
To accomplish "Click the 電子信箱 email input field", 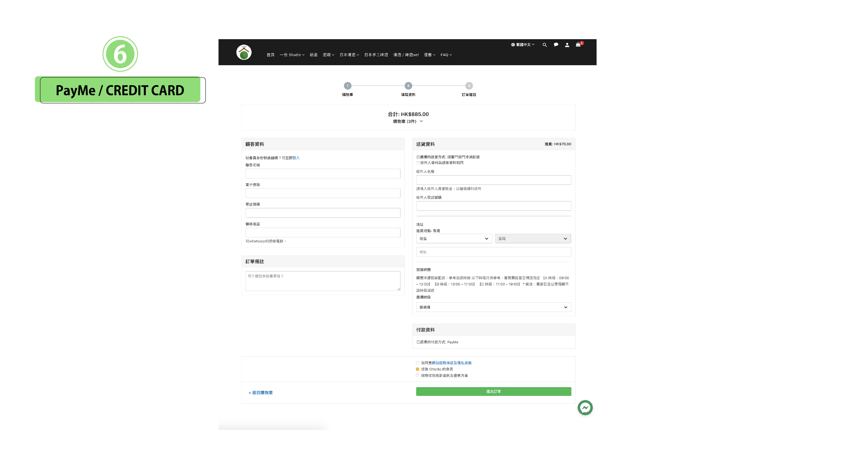I will pos(322,193).
